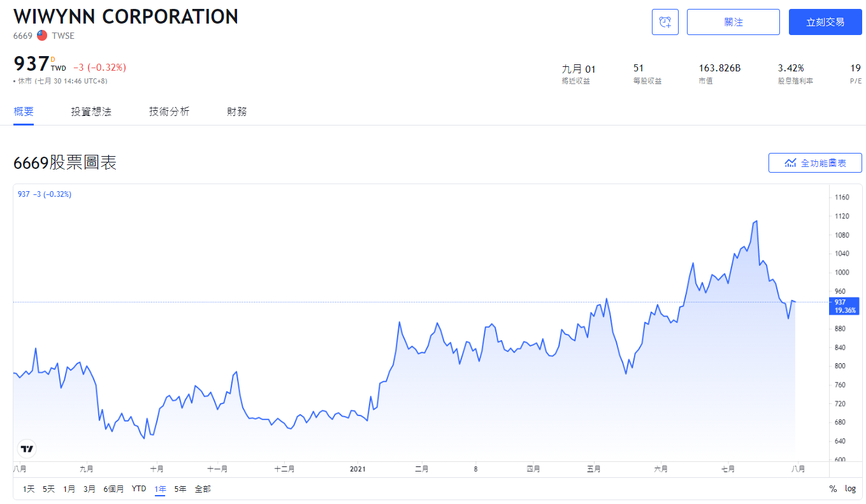This screenshot has height=504, width=866.
Task: Click the TWSE exchange label
Action: [63, 36]
